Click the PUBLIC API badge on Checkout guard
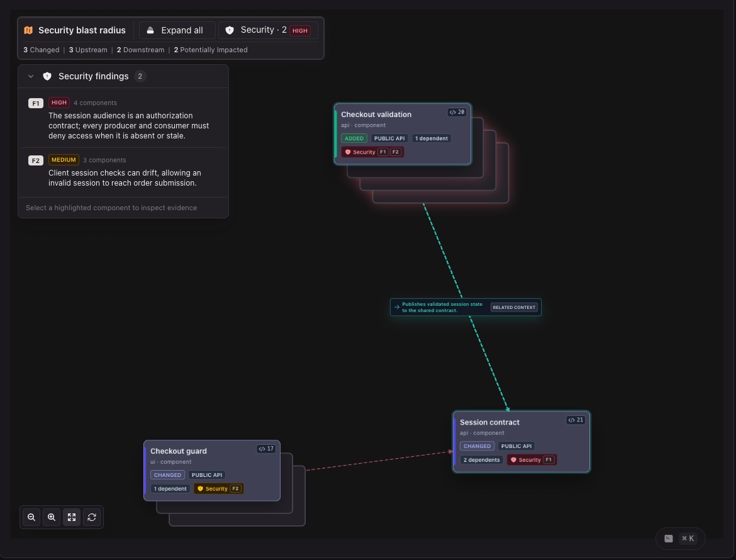Image resolution: width=736 pixels, height=560 pixels. (x=207, y=475)
